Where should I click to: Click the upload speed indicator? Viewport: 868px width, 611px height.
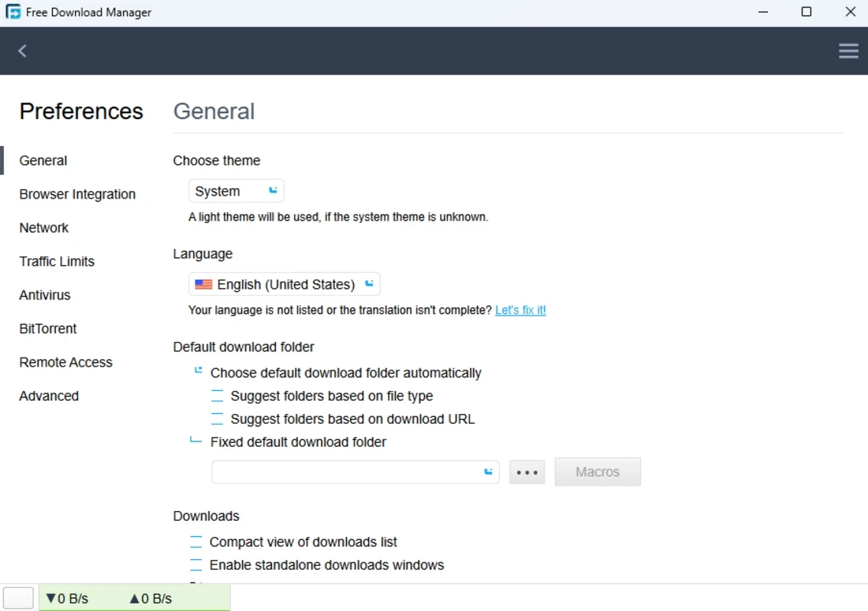[x=151, y=598]
